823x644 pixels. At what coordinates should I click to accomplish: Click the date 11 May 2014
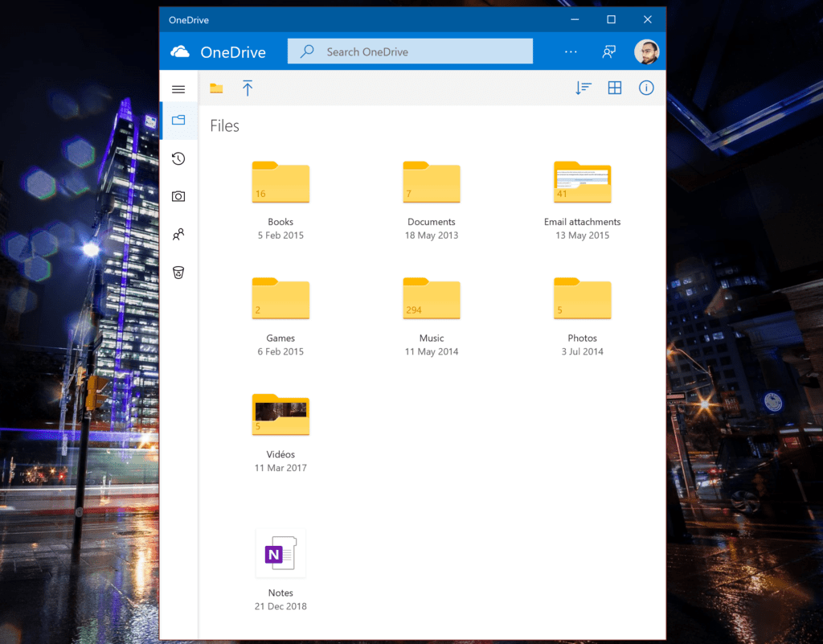pos(432,351)
